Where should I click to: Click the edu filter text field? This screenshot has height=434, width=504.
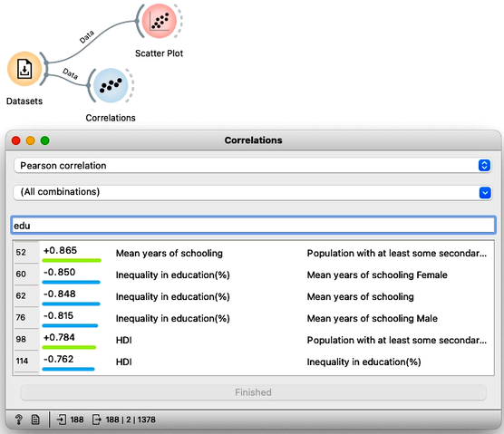coord(253,226)
